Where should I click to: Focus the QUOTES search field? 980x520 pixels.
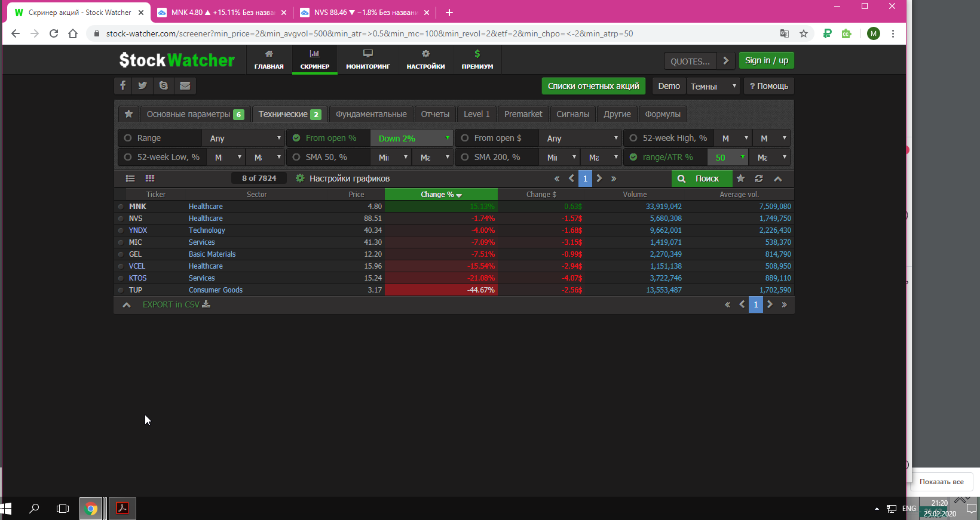[x=690, y=61]
